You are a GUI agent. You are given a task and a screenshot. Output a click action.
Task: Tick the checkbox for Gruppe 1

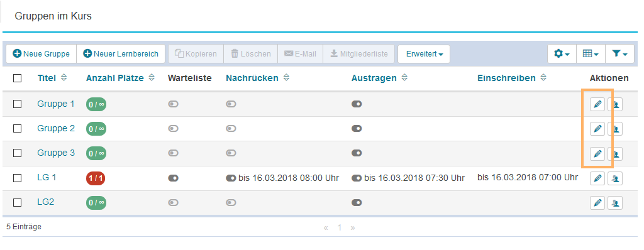[17, 104]
